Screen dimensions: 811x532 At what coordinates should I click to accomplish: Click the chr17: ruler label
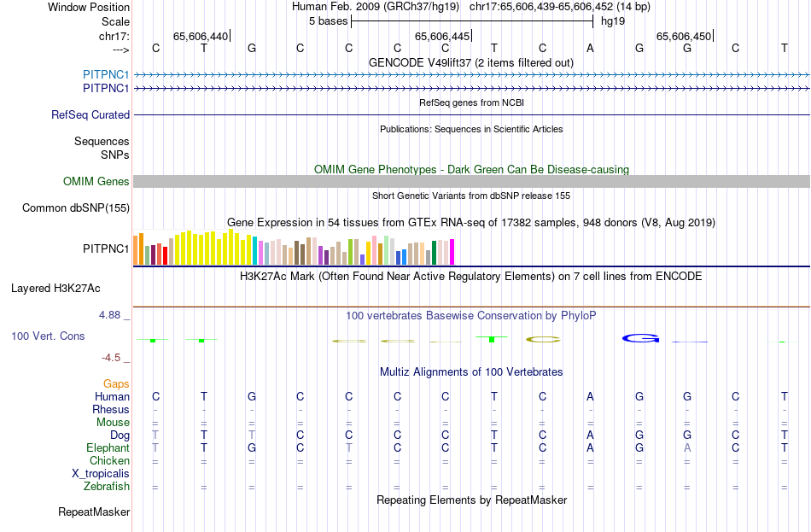point(114,36)
